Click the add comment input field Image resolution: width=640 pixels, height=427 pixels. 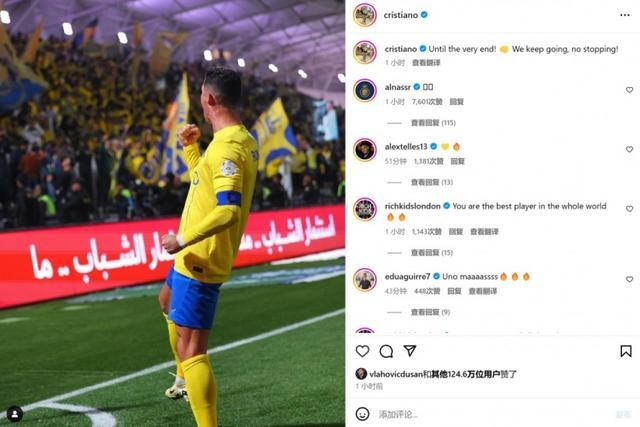[494, 414]
